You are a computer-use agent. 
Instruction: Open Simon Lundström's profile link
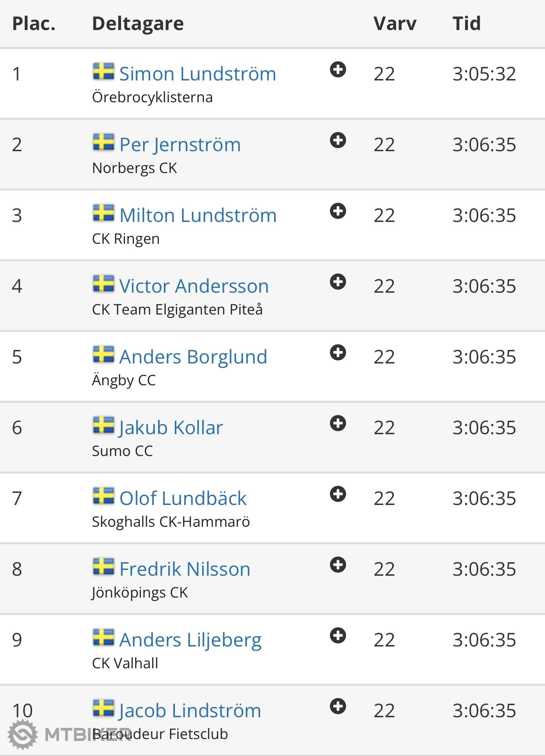point(197,74)
